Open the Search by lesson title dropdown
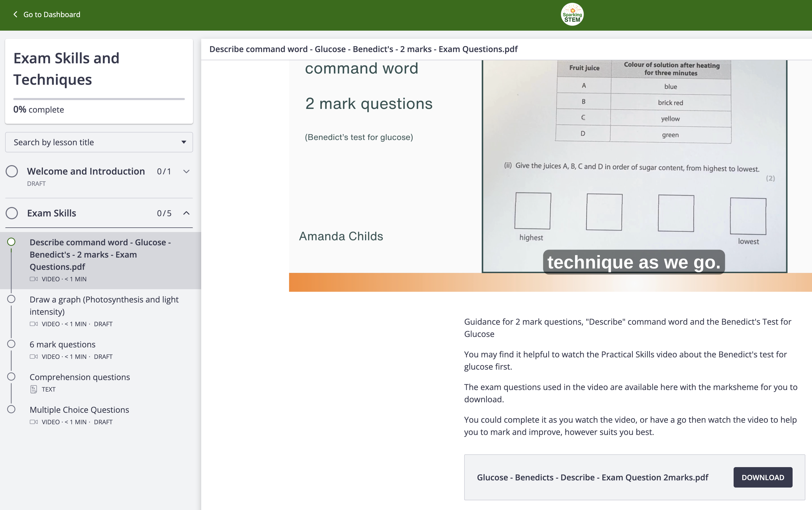This screenshot has height=510, width=812. pos(99,142)
